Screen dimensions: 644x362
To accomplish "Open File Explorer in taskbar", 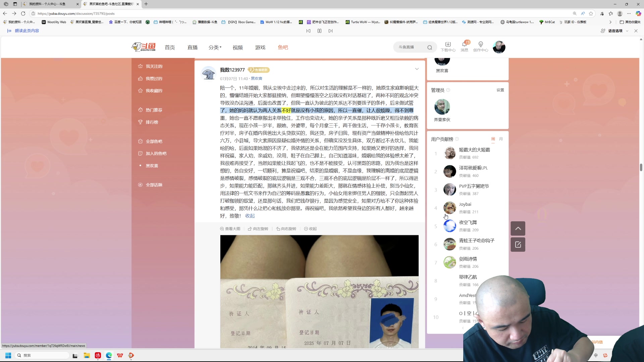I will click(x=87, y=355).
